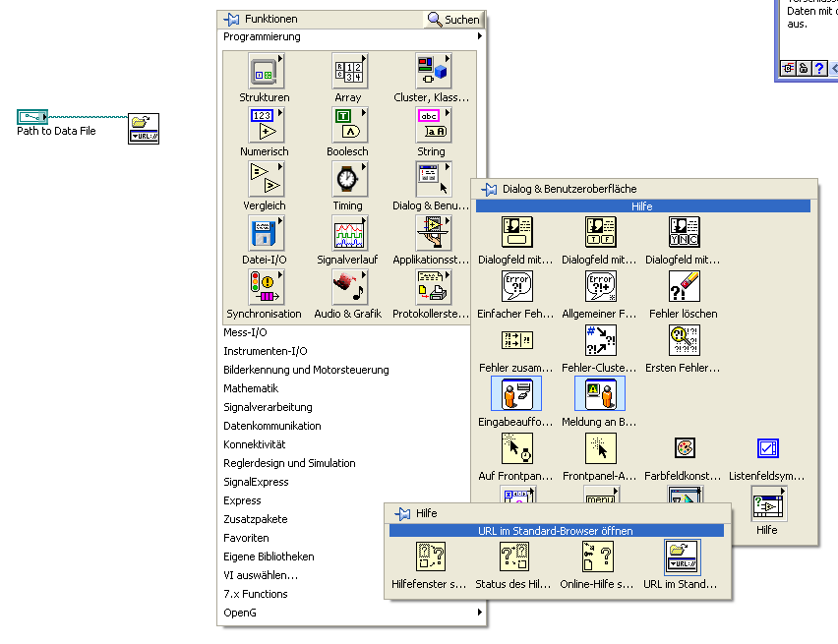Open the Applikationssteuerung palette icon
Image resolution: width=838 pixels, height=644 pixels.
(433, 233)
